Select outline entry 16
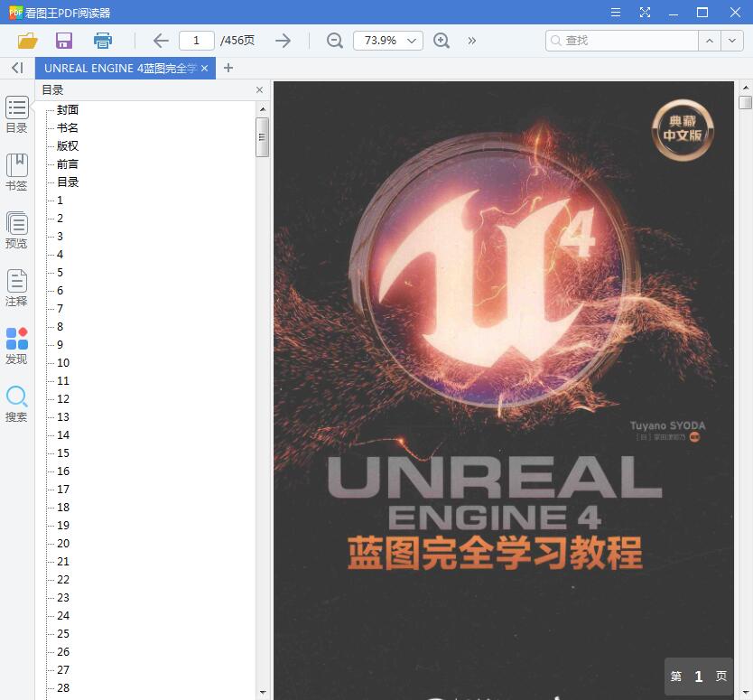 coord(63,471)
